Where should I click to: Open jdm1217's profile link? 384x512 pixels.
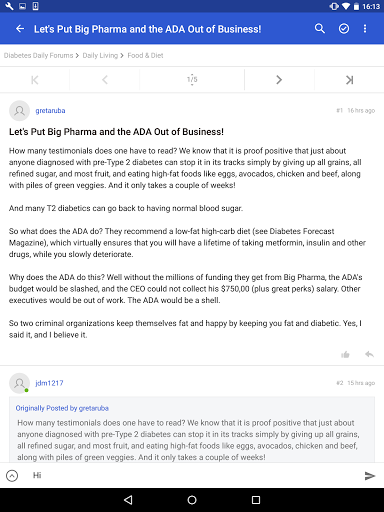[49, 383]
